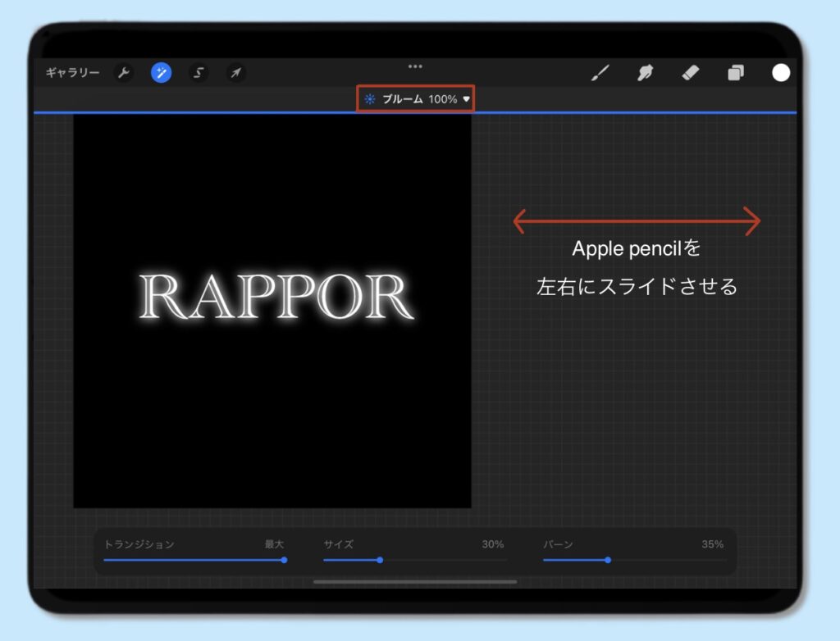
Task: Click the バーン label
Action: click(x=558, y=544)
